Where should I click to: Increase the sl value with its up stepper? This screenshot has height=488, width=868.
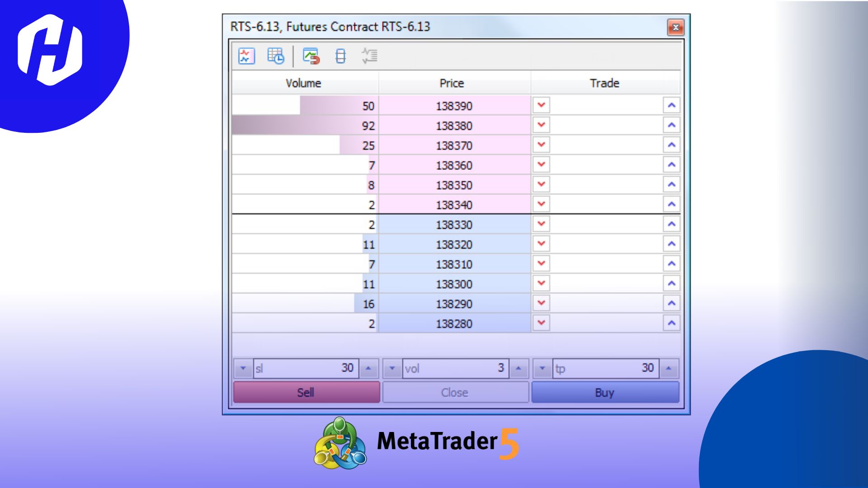(368, 368)
